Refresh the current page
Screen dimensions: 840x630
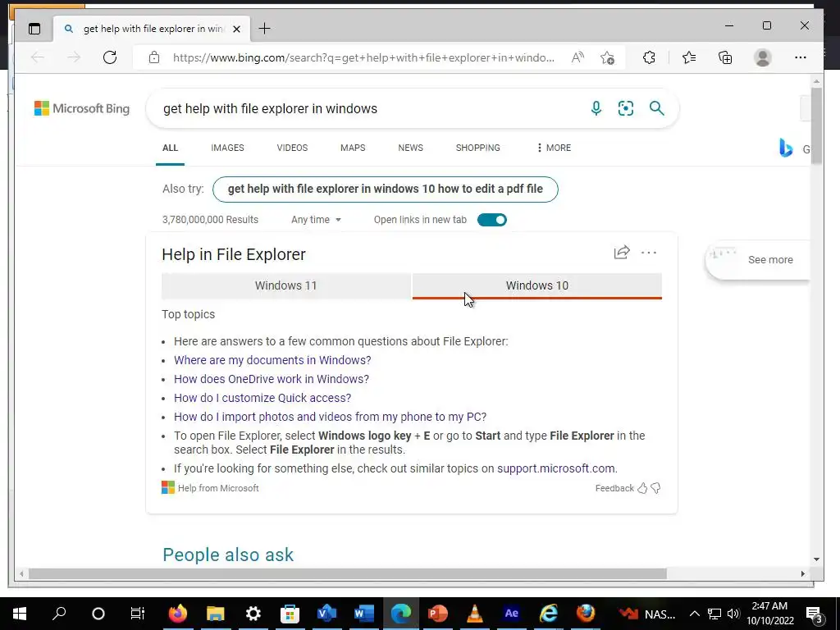pos(110,57)
